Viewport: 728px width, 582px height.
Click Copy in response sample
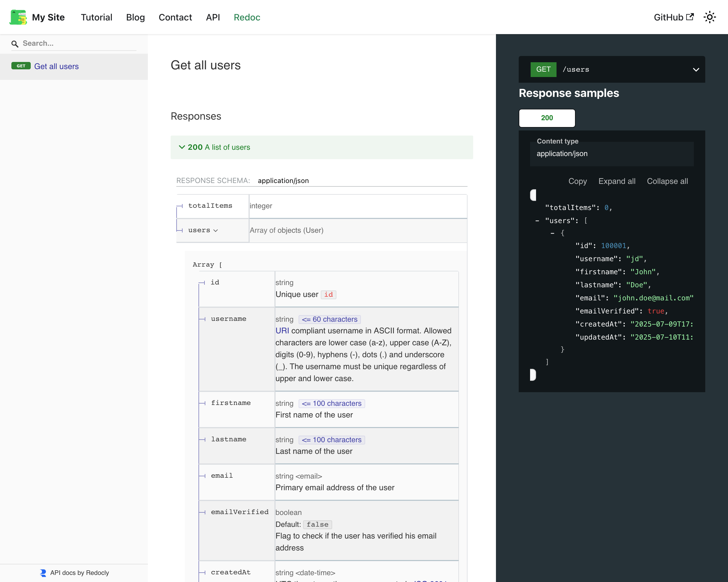[577, 181]
